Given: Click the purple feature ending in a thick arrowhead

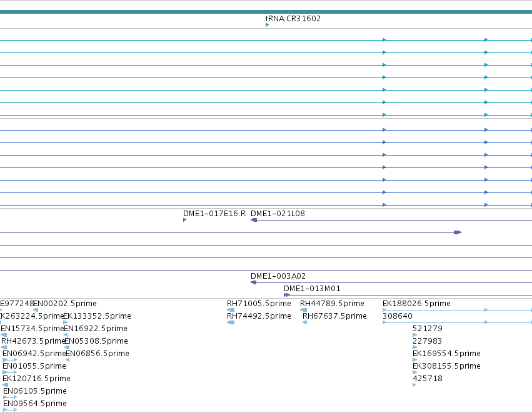Looking at the screenshot, I should tap(231, 232).
